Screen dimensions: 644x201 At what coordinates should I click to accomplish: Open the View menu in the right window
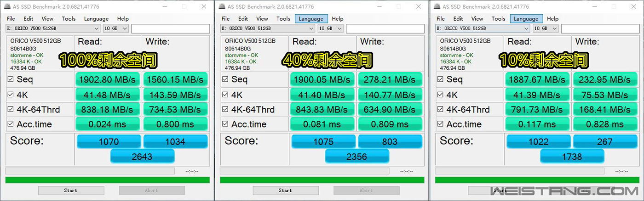[477, 19]
